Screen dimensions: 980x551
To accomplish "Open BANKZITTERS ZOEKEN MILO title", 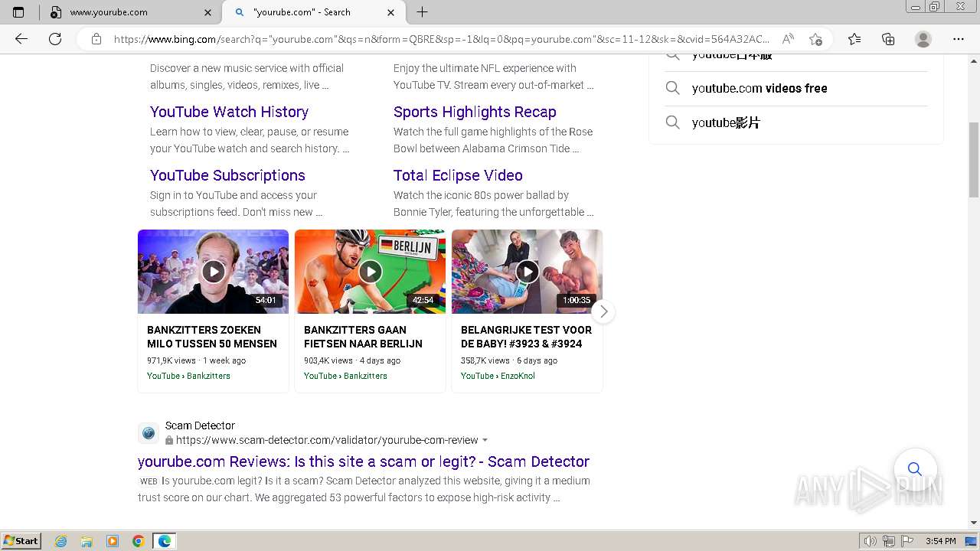I will coord(212,337).
